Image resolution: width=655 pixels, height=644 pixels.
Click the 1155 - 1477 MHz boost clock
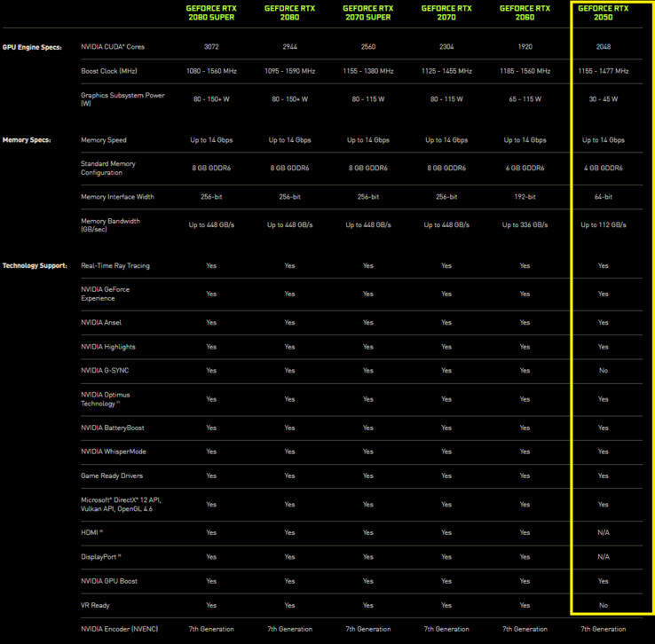604,71
